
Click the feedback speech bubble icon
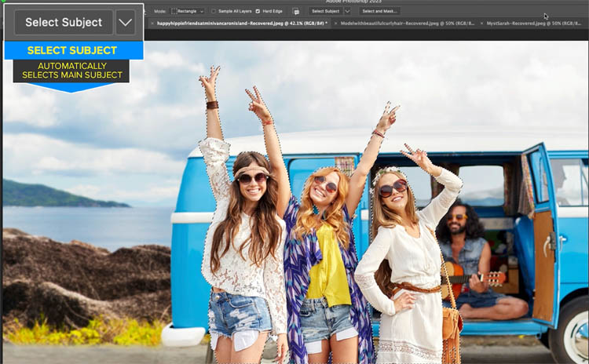point(296,12)
